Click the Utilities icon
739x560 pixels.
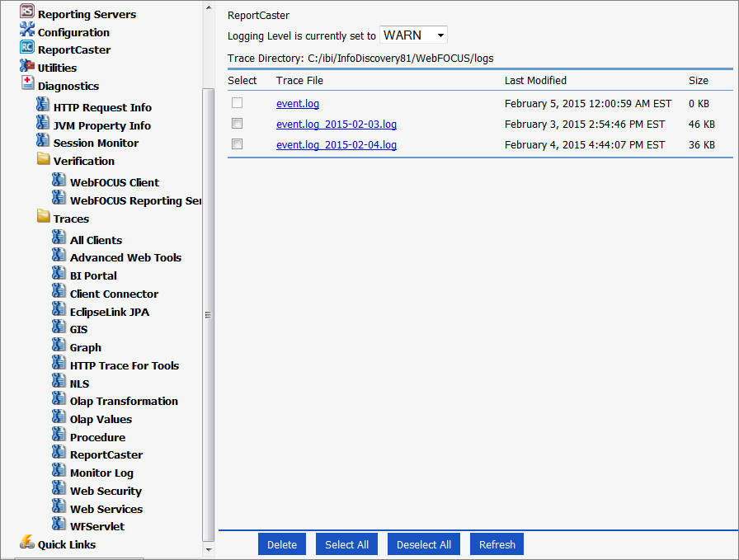coord(27,65)
